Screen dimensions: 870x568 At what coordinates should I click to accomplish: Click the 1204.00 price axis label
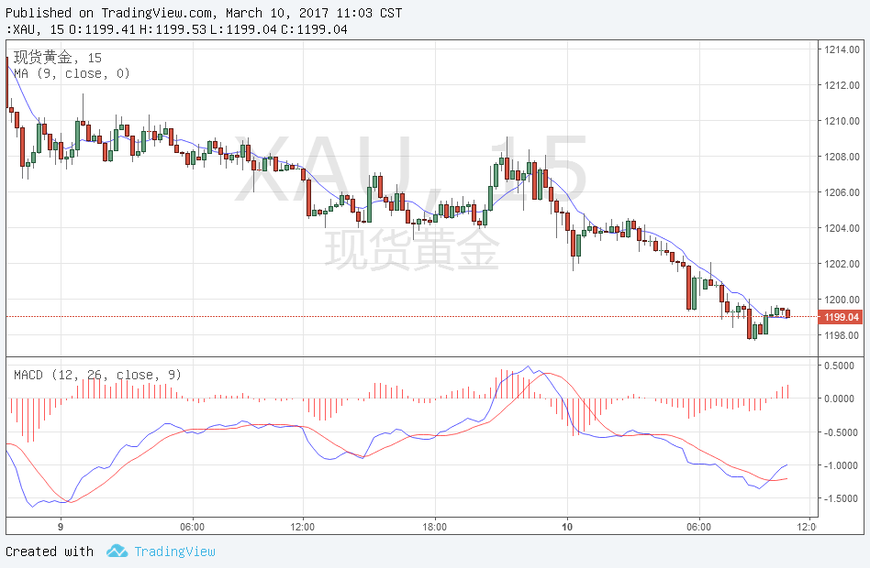[x=842, y=228]
